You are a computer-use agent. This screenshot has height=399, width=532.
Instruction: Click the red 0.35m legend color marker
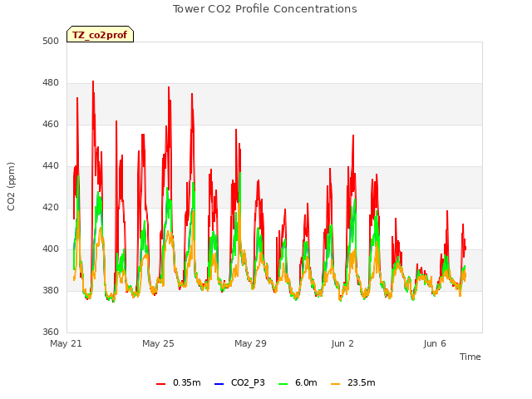click(x=160, y=384)
